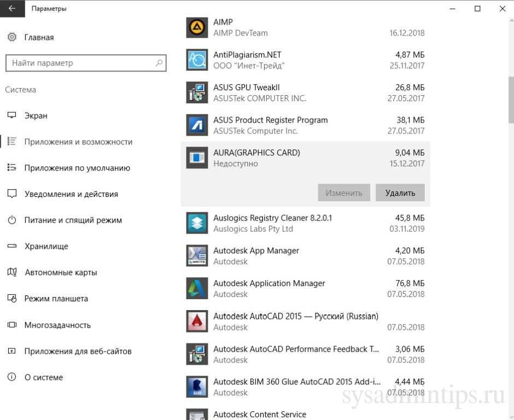The width and height of the screenshot is (514, 420).
Task: Open Главная via gear icon
Action: coord(12,37)
